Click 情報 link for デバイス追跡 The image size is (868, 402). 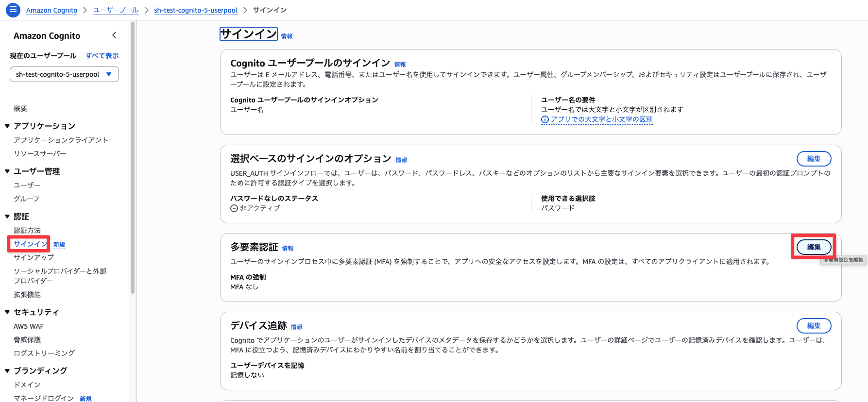pos(297,327)
